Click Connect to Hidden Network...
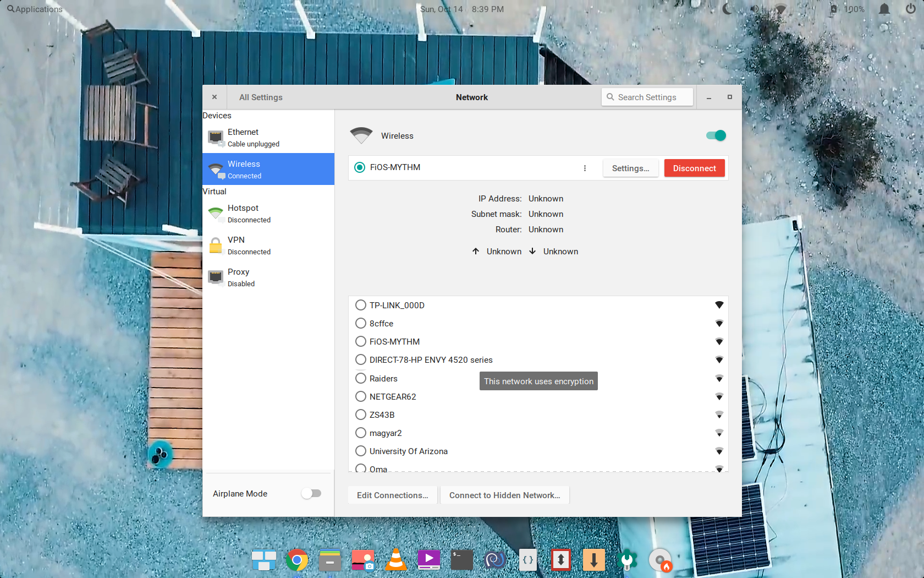Viewport: 924px width, 578px height. (x=505, y=495)
